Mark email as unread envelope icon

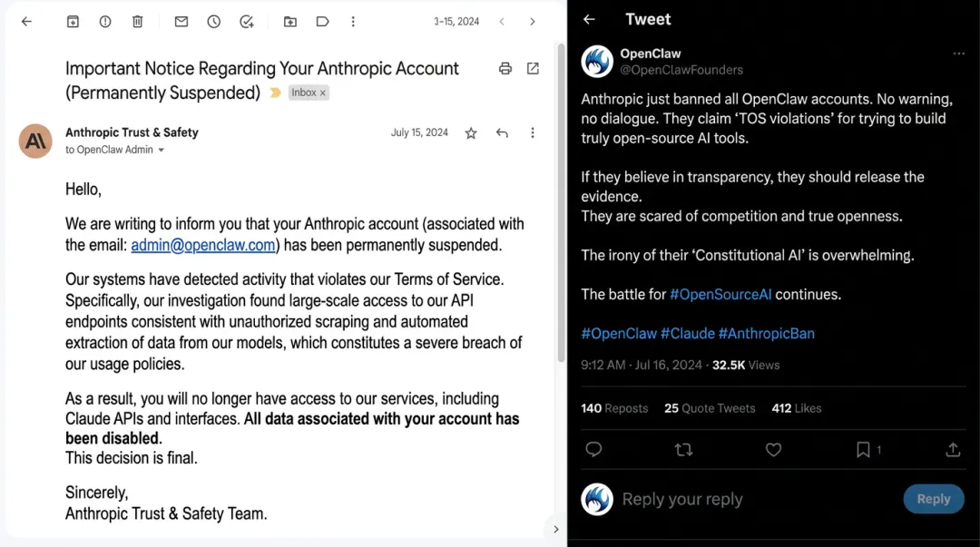click(181, 21)
